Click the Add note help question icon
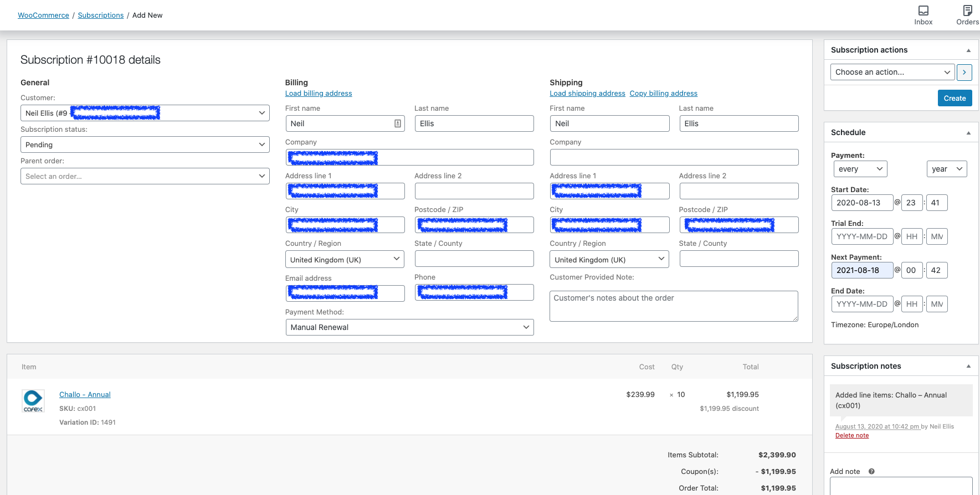The height and width of the screenshot is (495, 980). (871, 472)
